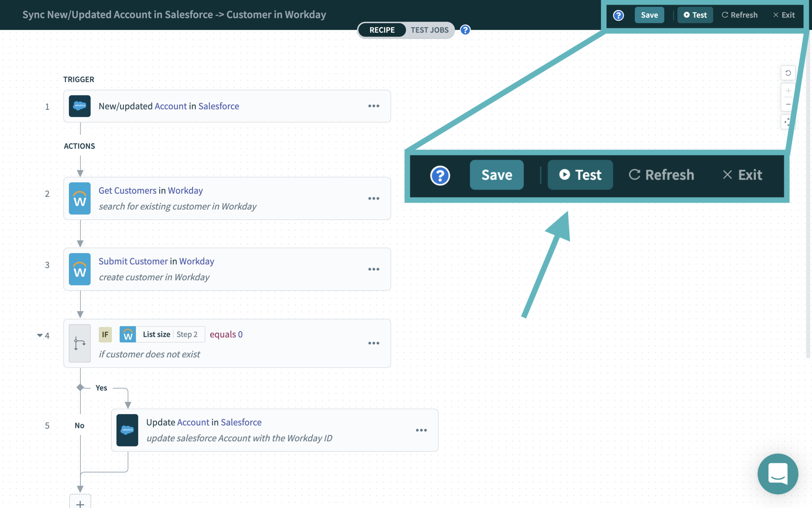Click Exit in the top header toolbar
Viewport: 812px width, 508px height.
pyautogui.click(x=784, y=15)
